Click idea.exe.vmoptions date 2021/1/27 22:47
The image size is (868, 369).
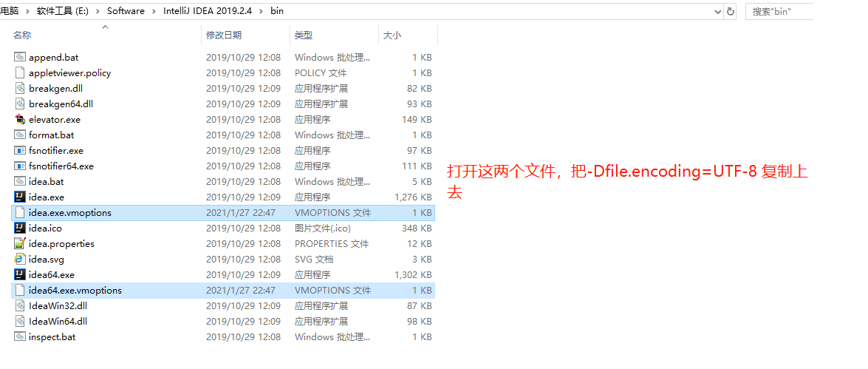click(241, 212)
